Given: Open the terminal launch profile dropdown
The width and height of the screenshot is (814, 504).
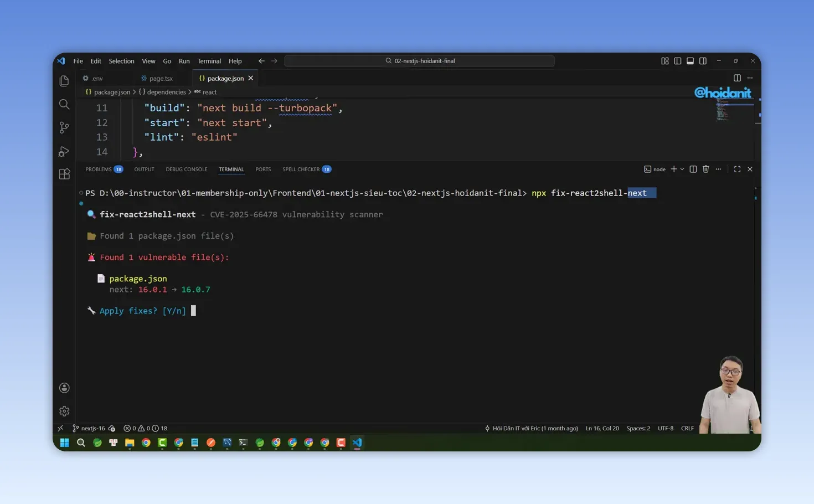Looking at the screenshot, I should pos(682,169).
